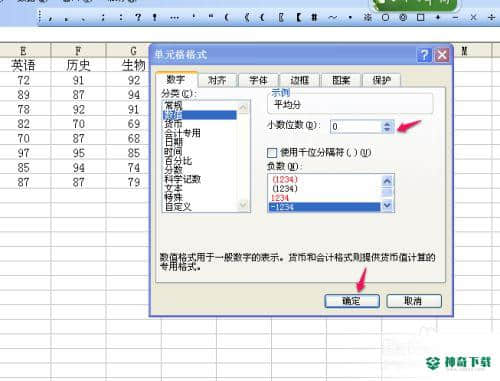Insert the hollow square □ symbol
This screenshot has width=500, height=381.
(x=421, y=17)
